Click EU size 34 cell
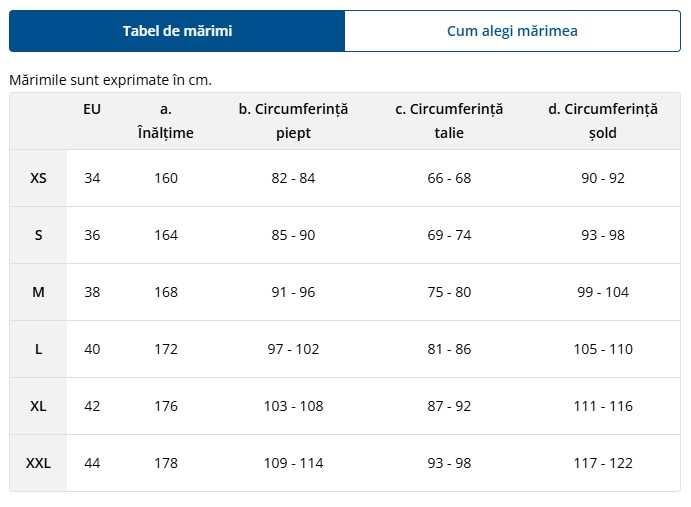 coord(92,178)
